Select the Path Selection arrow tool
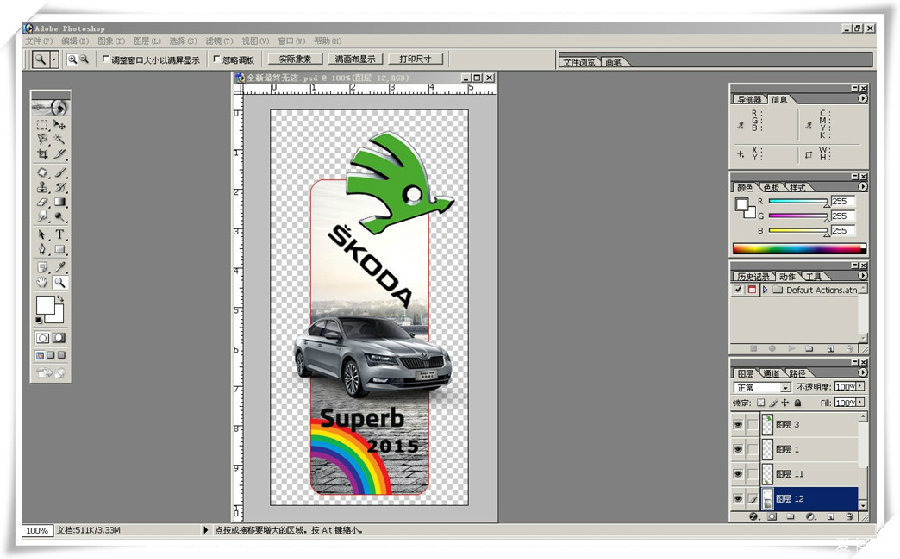This screenshot has width=900, height=559. coord(42,235)
